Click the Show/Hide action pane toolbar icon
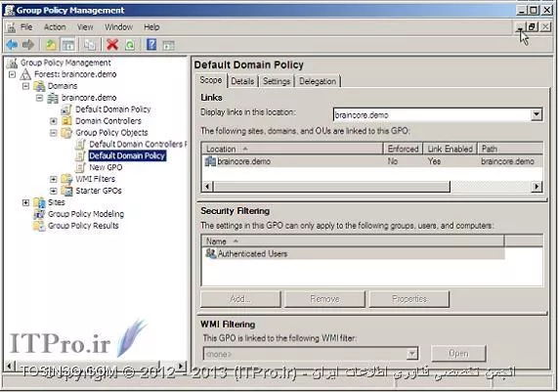558x392 pixels. tap(168, 45)
